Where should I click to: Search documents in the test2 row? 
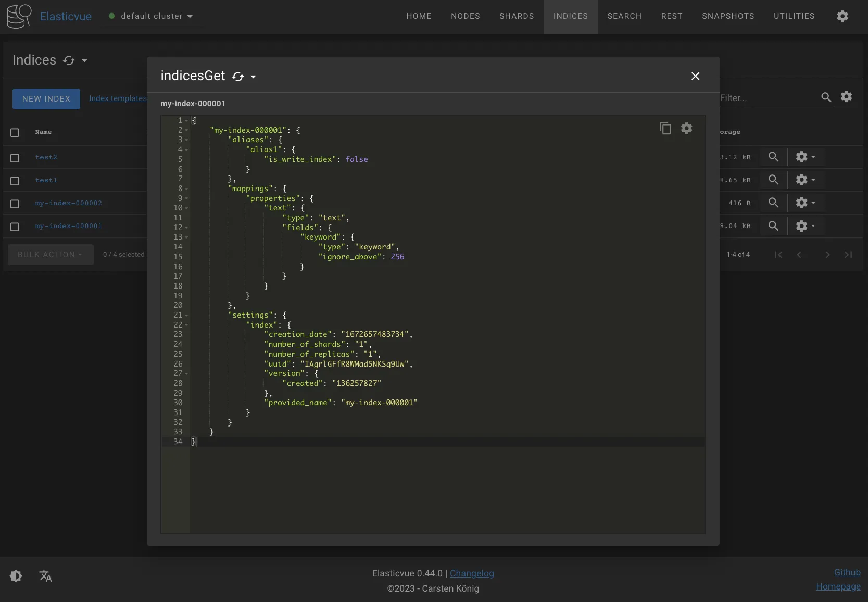click(774, 157)
